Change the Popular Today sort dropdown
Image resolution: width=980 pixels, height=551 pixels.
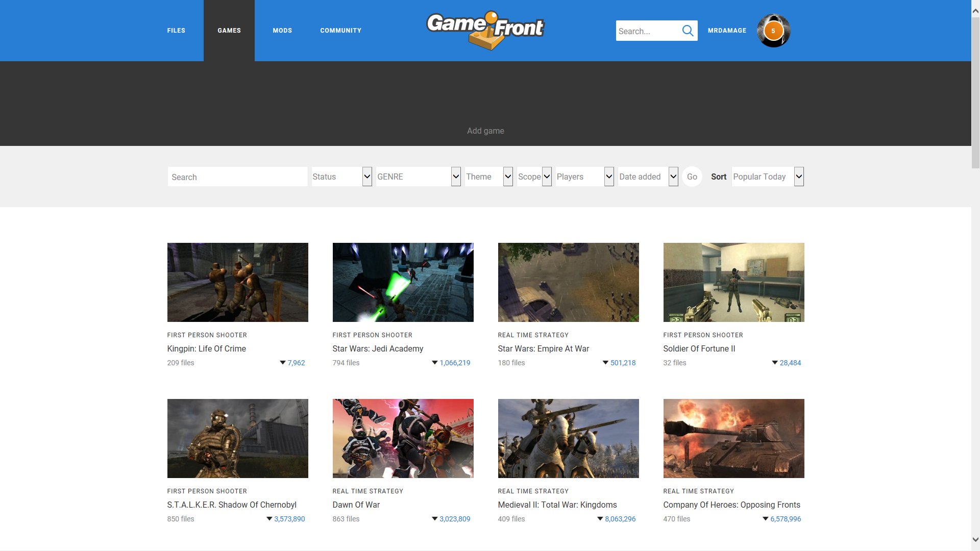[x=768, y=177]
